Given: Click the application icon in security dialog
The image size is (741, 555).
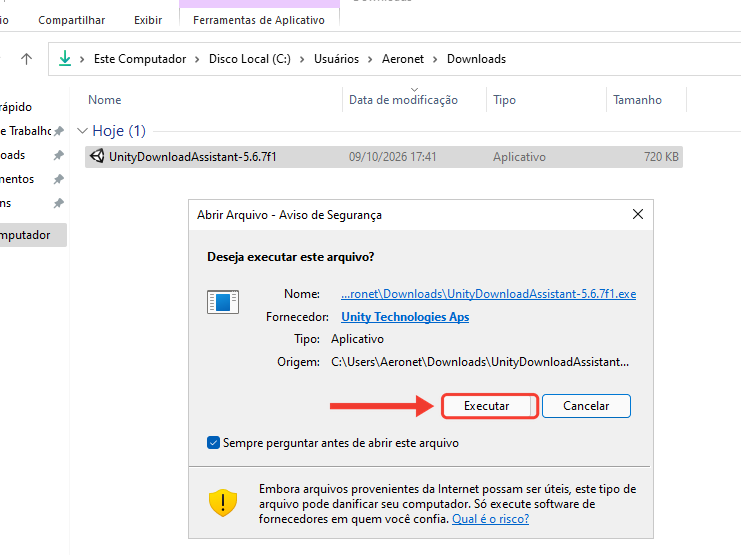Looking at the screenshot, I should [223, 302].
